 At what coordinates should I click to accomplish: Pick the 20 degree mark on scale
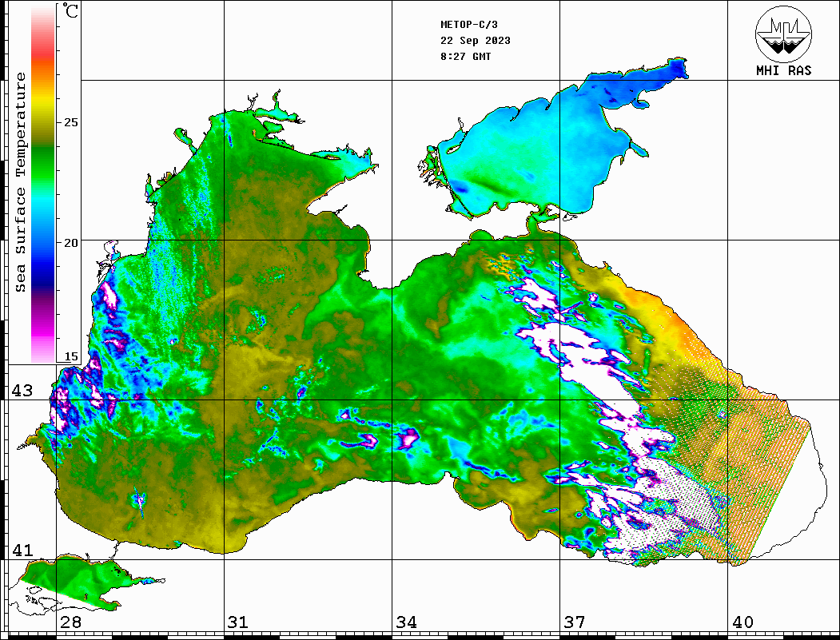(71, 242)
